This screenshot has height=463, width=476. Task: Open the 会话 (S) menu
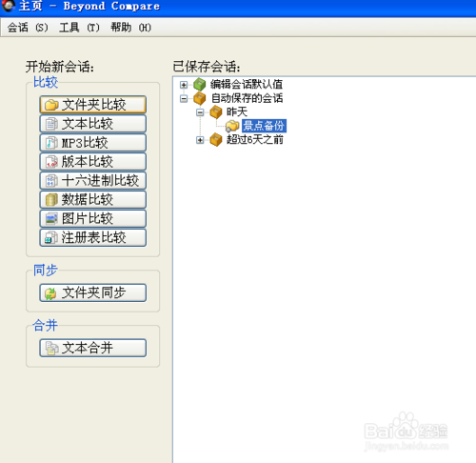click(28, 28)
